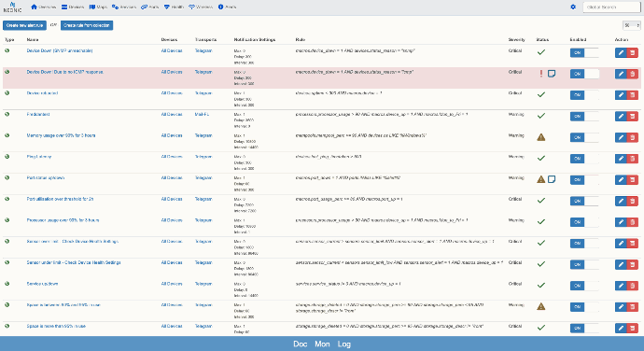Click the NEONIC logo
Viewport: 644px width, 351px height.
12,7
